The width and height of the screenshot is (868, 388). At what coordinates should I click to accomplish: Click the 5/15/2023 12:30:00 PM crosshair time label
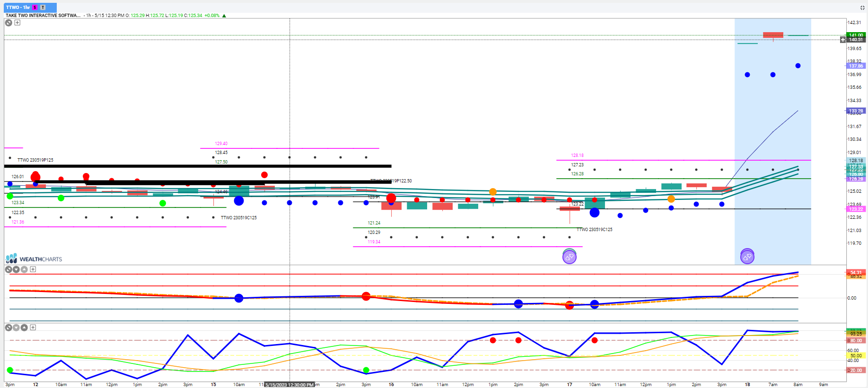[289, 385]
